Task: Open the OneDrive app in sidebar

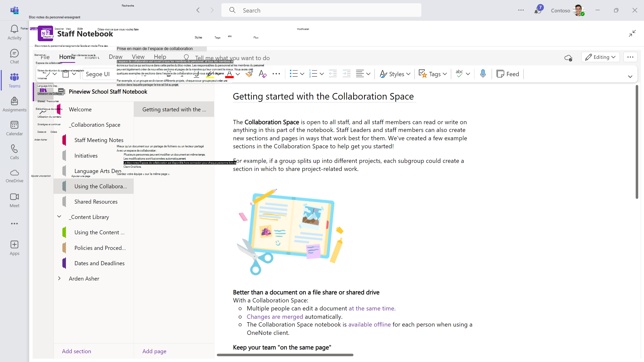Action: tap(14, 176)
